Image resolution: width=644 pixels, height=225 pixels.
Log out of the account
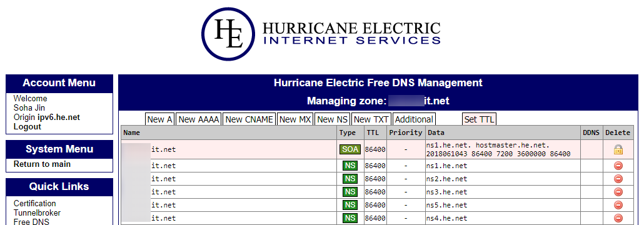pyautogui.click(x=27, y=127)
